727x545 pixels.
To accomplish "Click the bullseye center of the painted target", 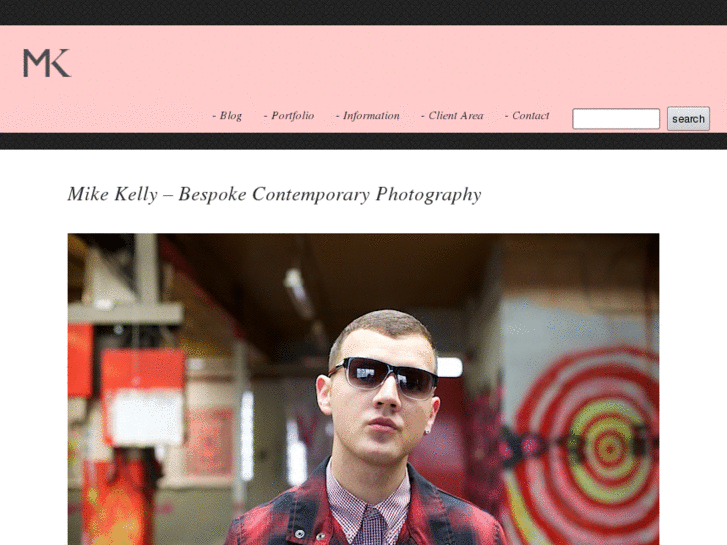I will [x=609, y=448].
